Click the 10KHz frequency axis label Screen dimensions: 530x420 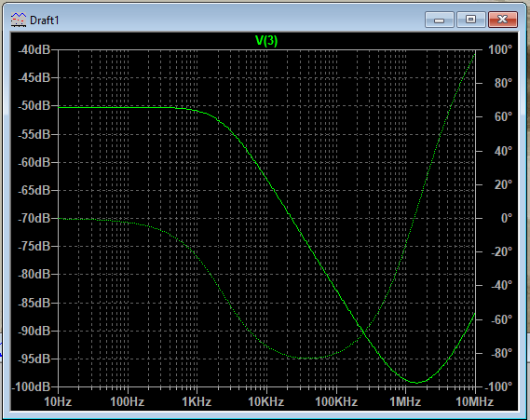pos(266,401)
